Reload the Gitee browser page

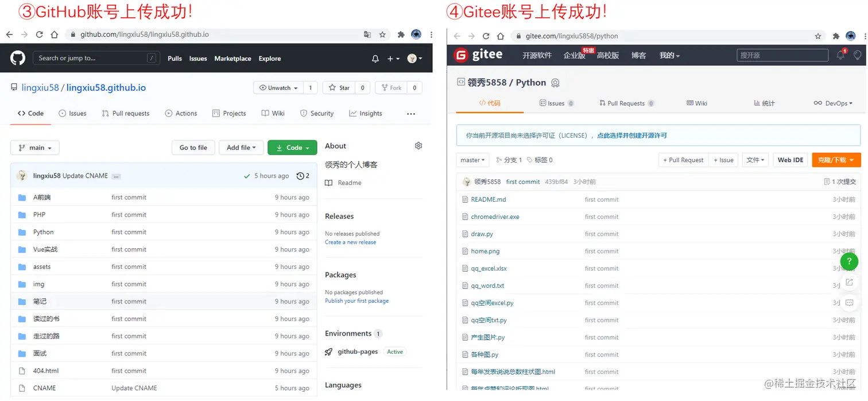[x=486, y=36]
